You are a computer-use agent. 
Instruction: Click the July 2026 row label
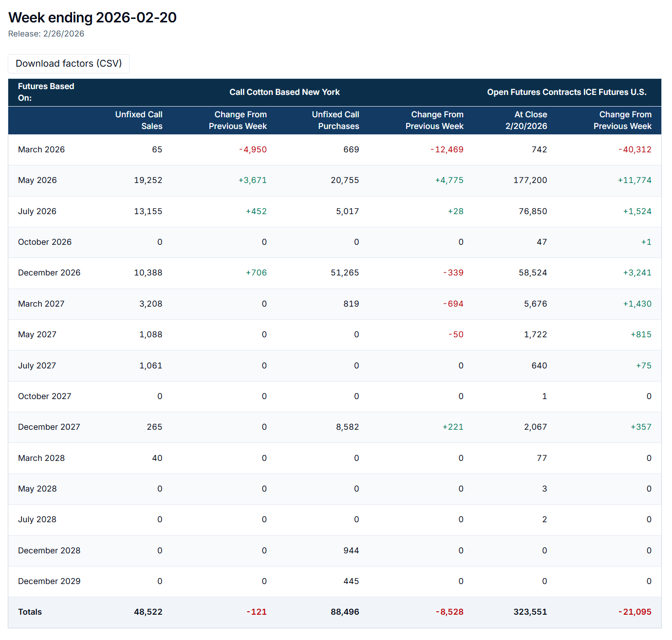point(37,211)
